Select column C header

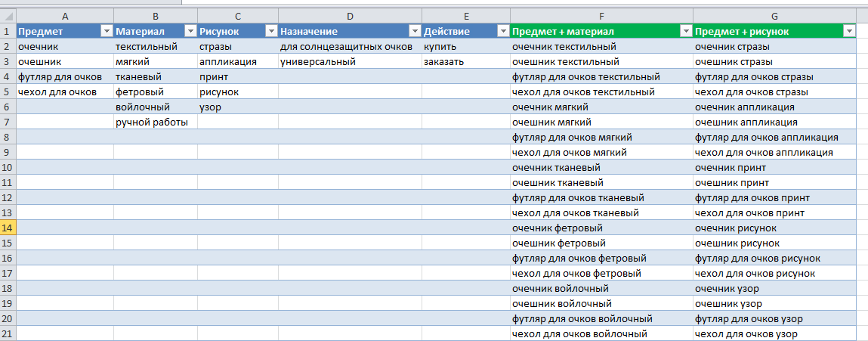click(238, 16)
